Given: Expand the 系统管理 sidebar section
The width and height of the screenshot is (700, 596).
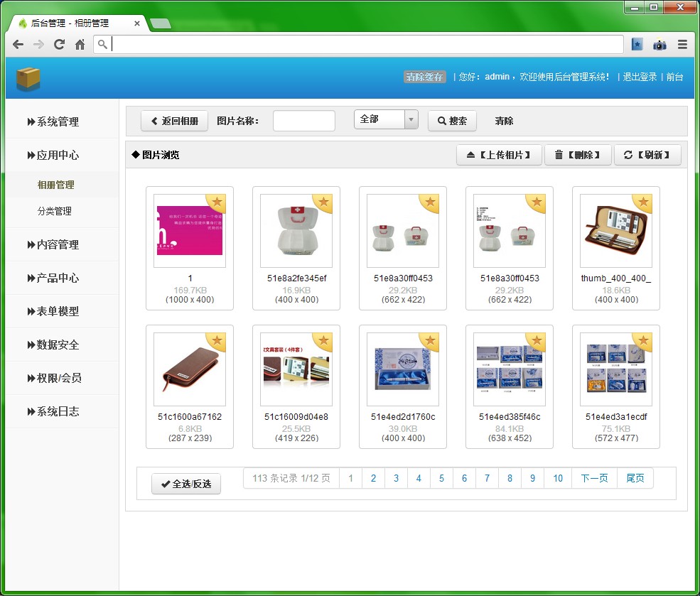Looking at the screenshot, I should pyautogui.click(x=58, y=121).
